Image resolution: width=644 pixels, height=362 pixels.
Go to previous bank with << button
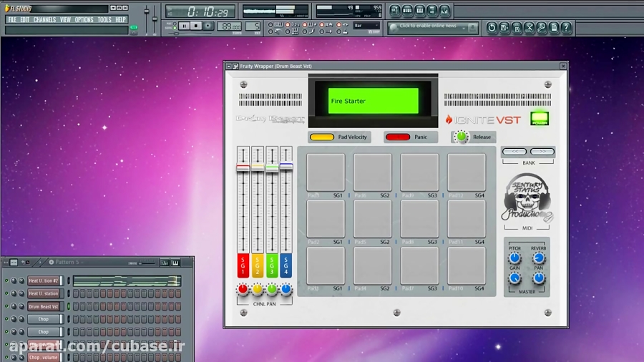click(514, 152)
